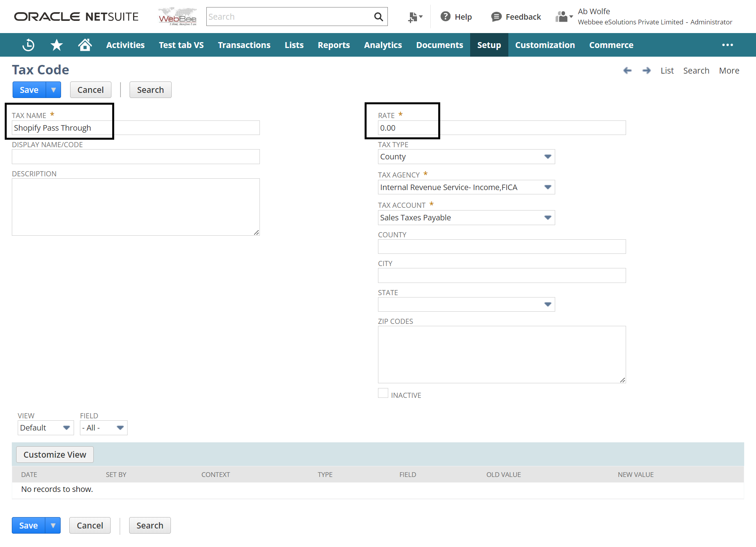This screenshot has width=756, height=547.
Task: Click the Help question mark icon
Action: (x=445, y=17)
